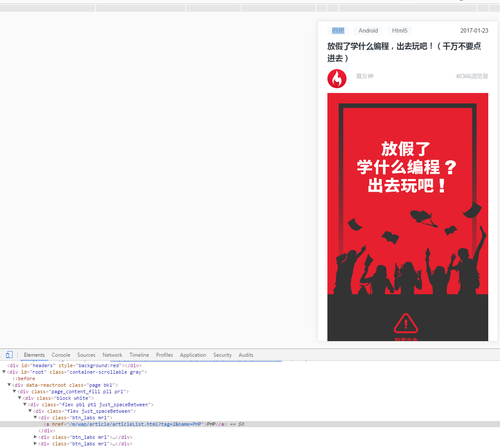Click the Android tag label
Image resolution: width=500 pixels, height=448 pixels.
[368, 30]
